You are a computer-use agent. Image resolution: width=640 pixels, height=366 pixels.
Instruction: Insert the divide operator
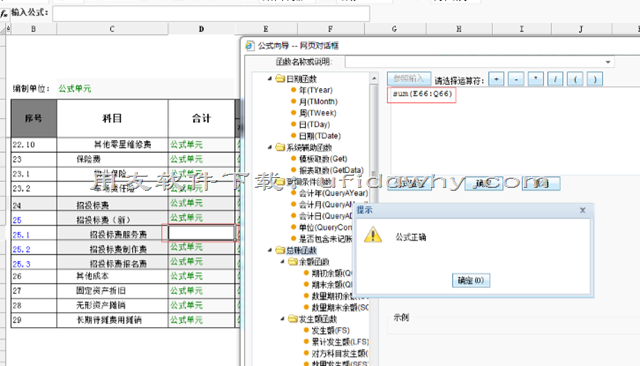[x=555, y=79]
